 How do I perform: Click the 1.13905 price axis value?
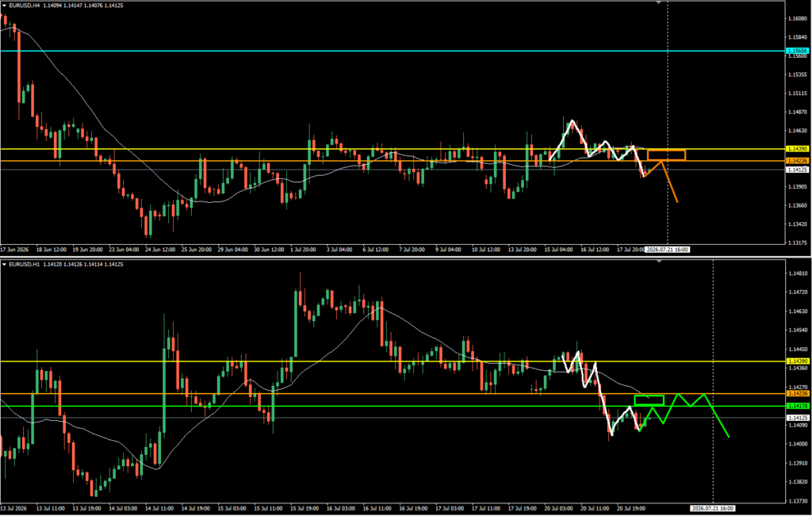pyautogui.click(x=798, y=187)
